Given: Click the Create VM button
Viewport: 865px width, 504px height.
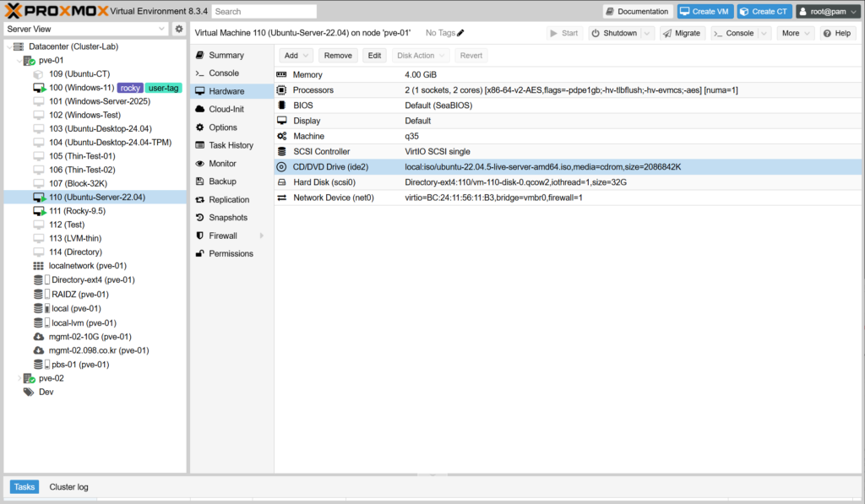Looking at the screenshot, I should [705, 11].
